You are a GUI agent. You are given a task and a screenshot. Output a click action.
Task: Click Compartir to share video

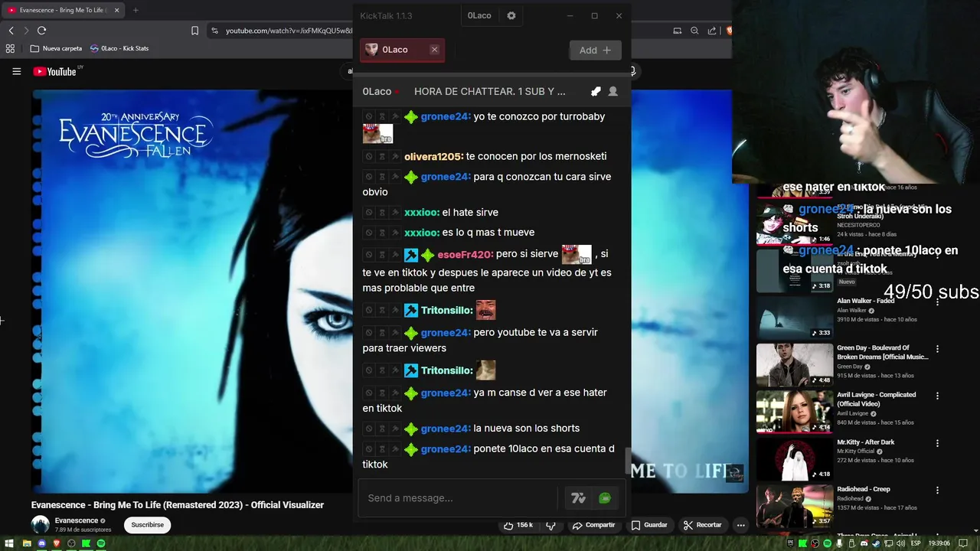click(x=593, y=525)
